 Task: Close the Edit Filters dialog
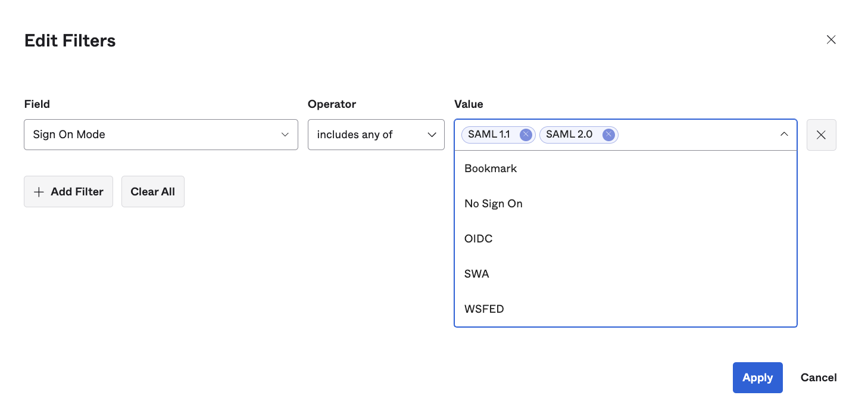coord(831,40)
